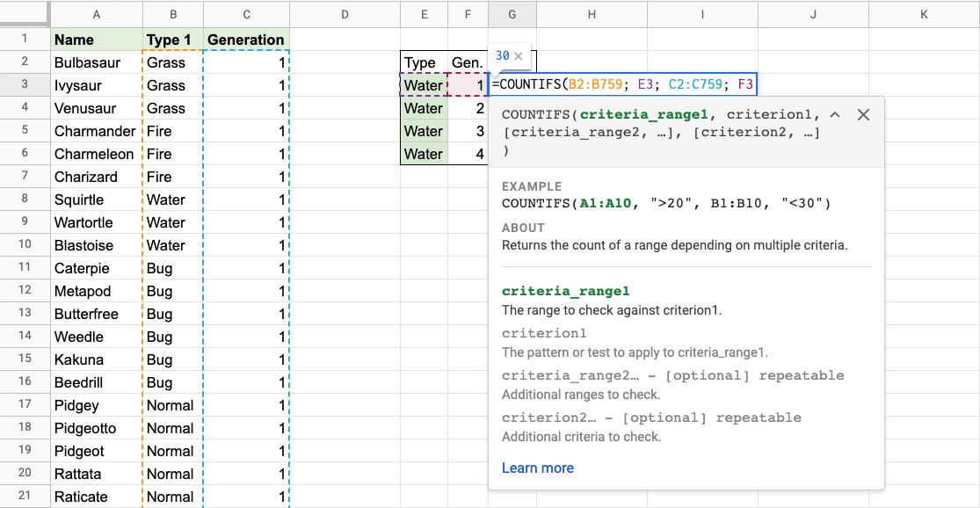
Task: Dismiss the formula result preview tooltip
Action: click(519, 56)
